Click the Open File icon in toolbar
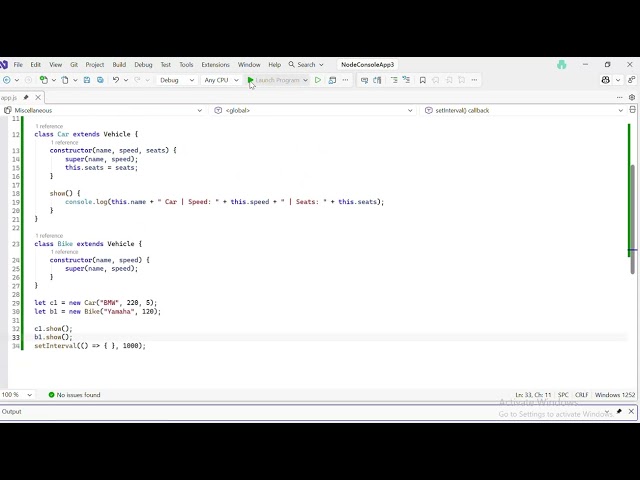This screenshot has height=480, width=640. [65, 80]
